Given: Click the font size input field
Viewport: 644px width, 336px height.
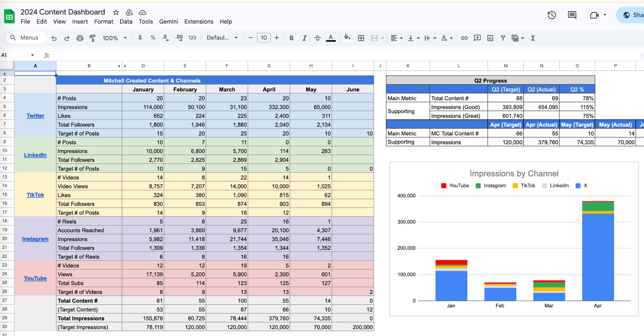Looking at the screenshot, I should 264,38.
